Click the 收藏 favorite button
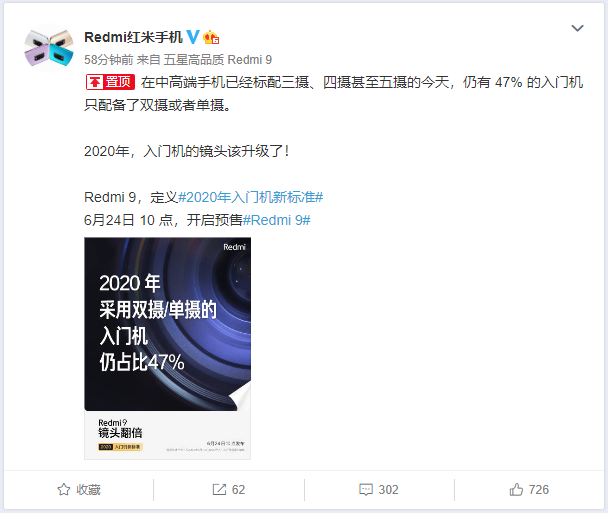The width and height of the screenshot is (608, 513). tap(79, 489)
